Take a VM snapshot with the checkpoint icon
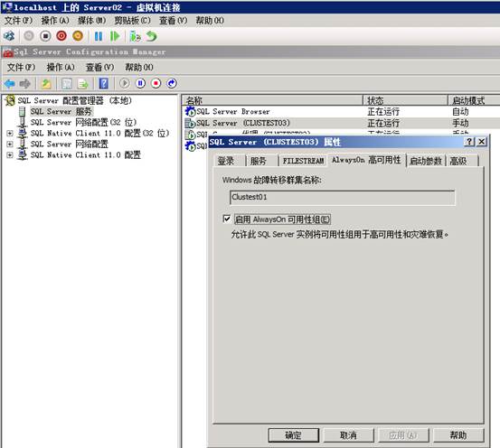This screenshot has width=500, height=448. [136, 36]
